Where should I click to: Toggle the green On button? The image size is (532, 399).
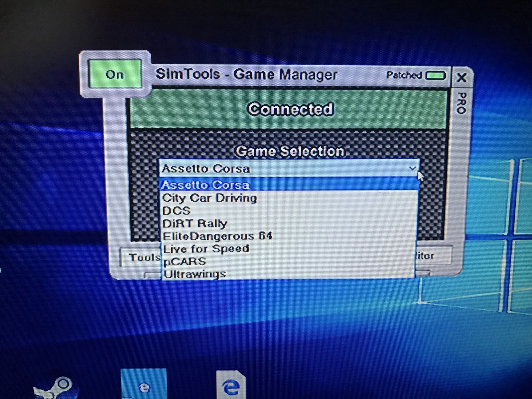tap(115, 74)
